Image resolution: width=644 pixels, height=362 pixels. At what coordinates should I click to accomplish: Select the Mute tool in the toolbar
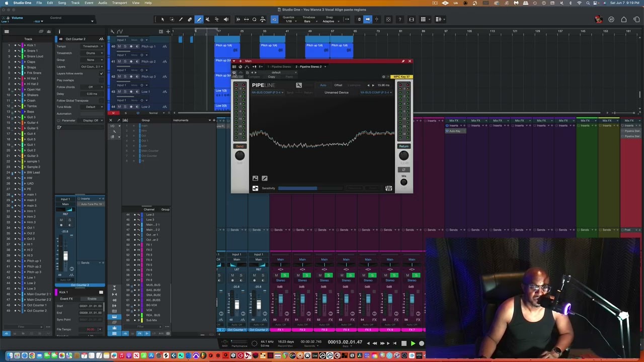tap(208, 20)
